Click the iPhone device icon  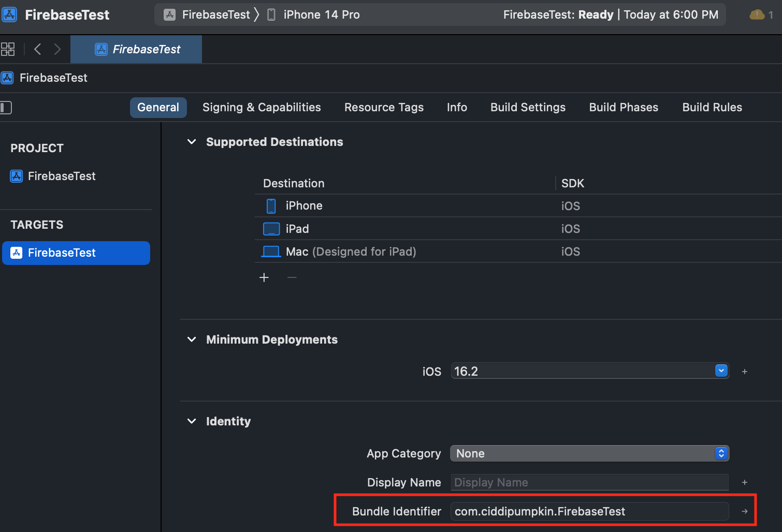271,206
